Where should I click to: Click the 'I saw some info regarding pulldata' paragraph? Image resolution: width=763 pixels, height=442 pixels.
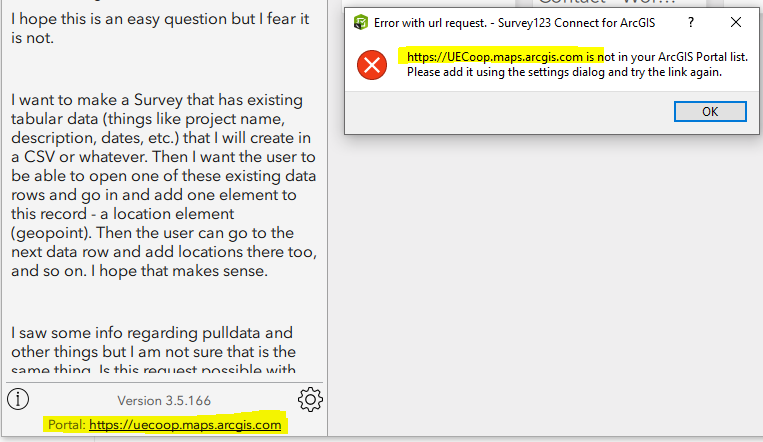(154, 350)
